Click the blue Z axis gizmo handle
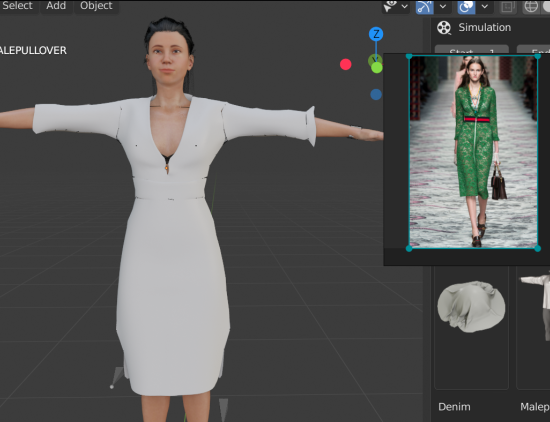 pyautogui.click(x=376, y=34)
